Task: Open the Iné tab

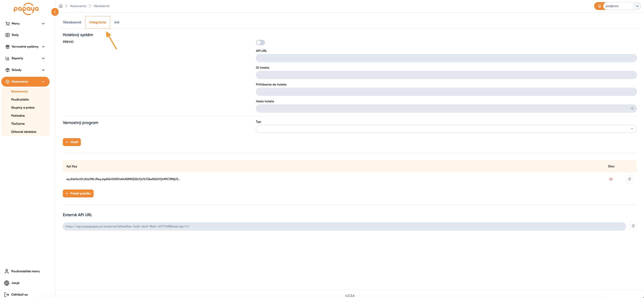Action: (x=117, y=22)
